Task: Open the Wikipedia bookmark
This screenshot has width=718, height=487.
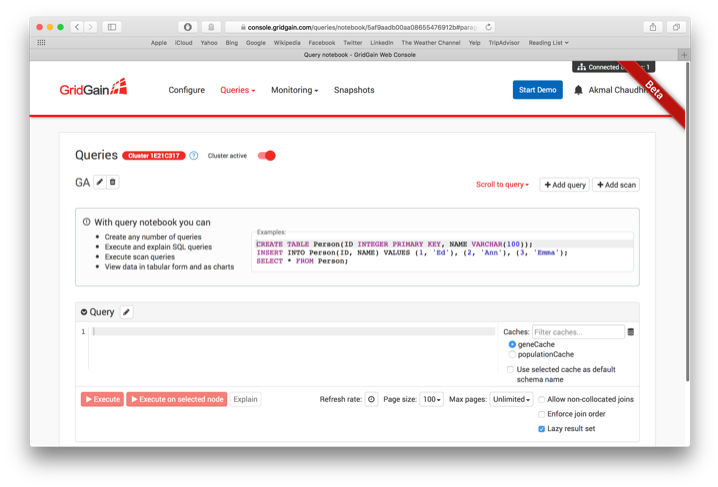Action: (287, 43)
